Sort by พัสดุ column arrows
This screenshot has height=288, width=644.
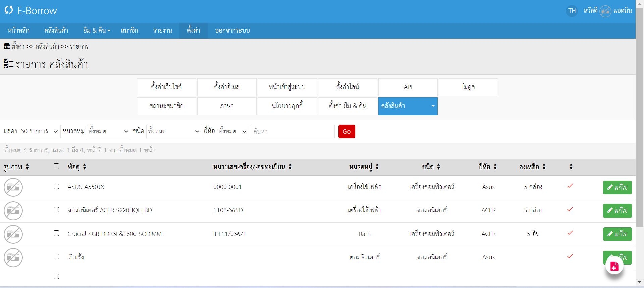85,166
